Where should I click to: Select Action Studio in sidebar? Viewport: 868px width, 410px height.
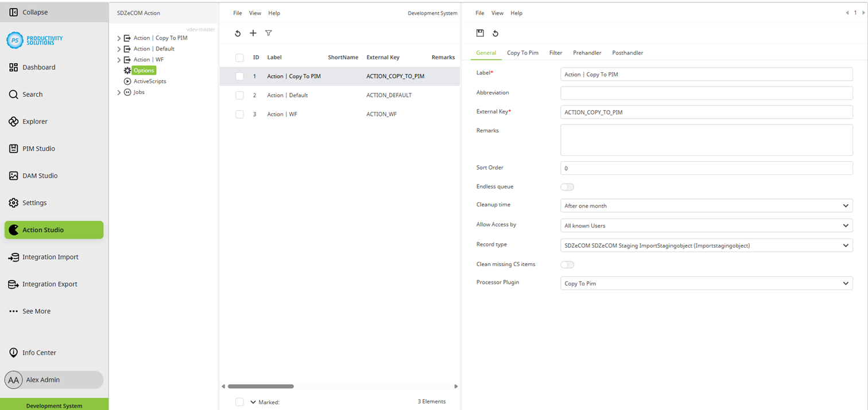(x=54, y=230)
